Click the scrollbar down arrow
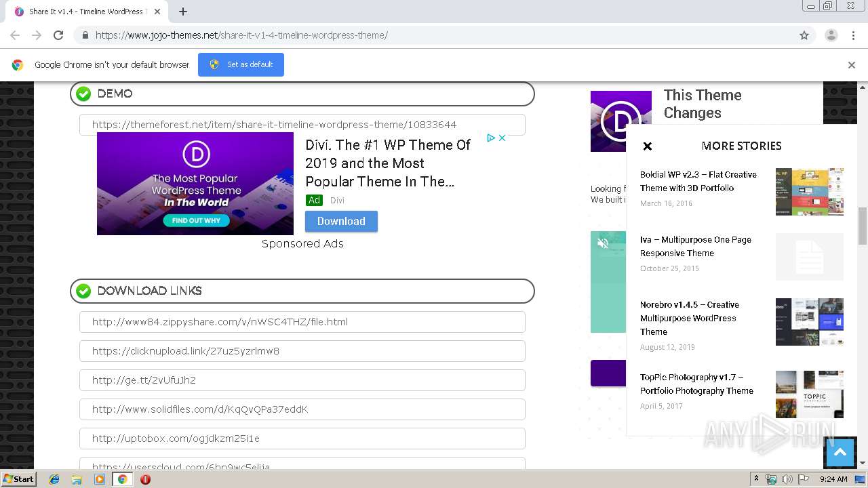 click(x=863, y=464)
